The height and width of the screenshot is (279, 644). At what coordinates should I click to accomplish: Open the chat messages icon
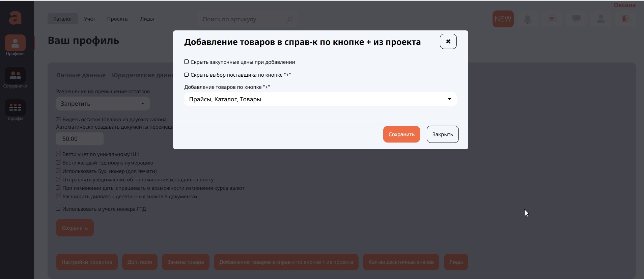(576, 19)
